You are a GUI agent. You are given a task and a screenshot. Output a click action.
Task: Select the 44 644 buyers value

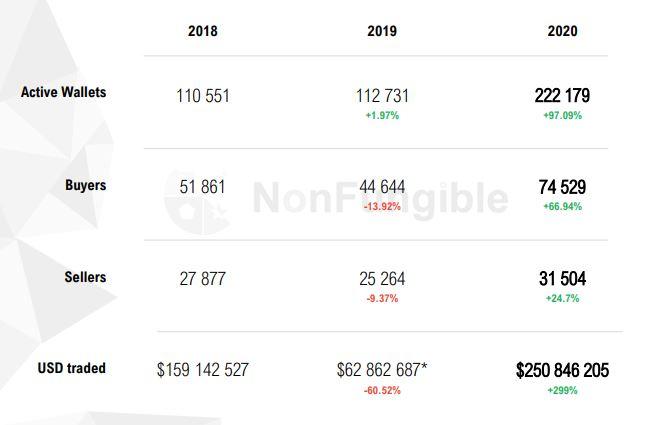coord(382,187)
